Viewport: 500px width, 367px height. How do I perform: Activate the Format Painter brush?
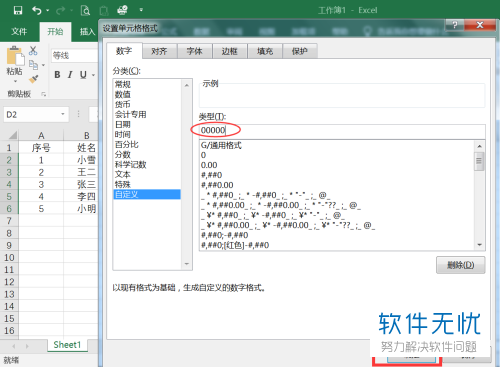pos(33,79)
